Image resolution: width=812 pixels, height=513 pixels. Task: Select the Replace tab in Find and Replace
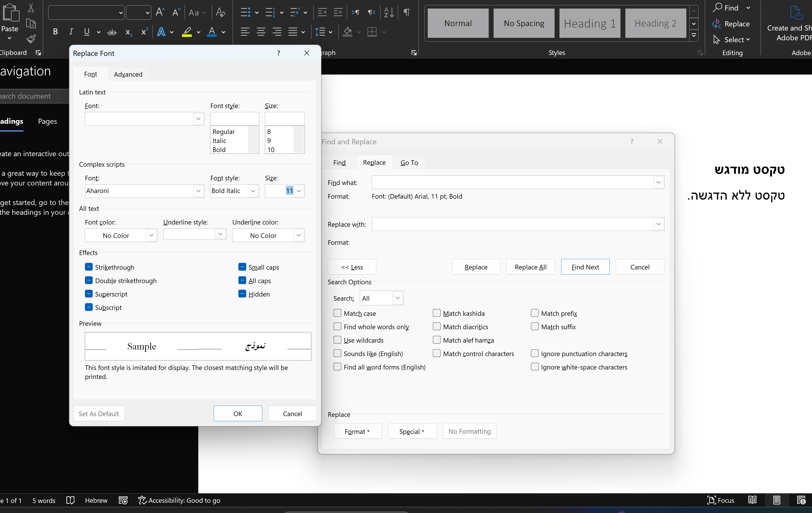pos(374,162)
